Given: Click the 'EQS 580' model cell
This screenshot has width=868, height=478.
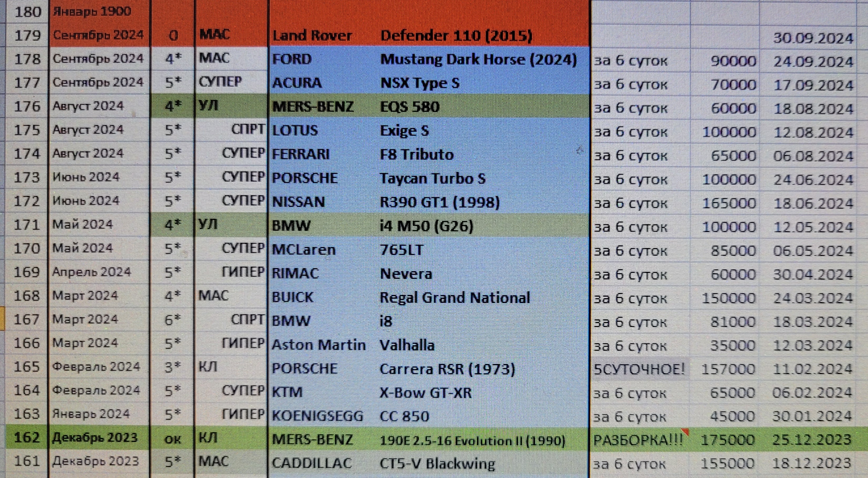Looking at the screenshot, I should (x=484, y=107).
